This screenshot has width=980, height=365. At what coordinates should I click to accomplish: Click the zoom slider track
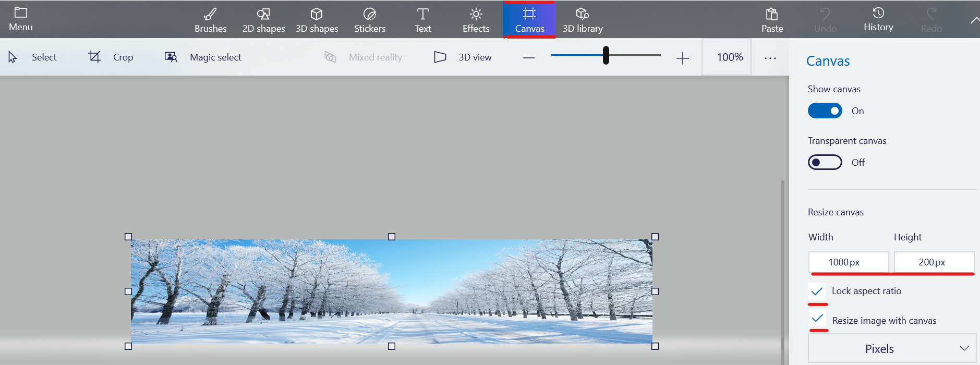click(x=636, y=55)
